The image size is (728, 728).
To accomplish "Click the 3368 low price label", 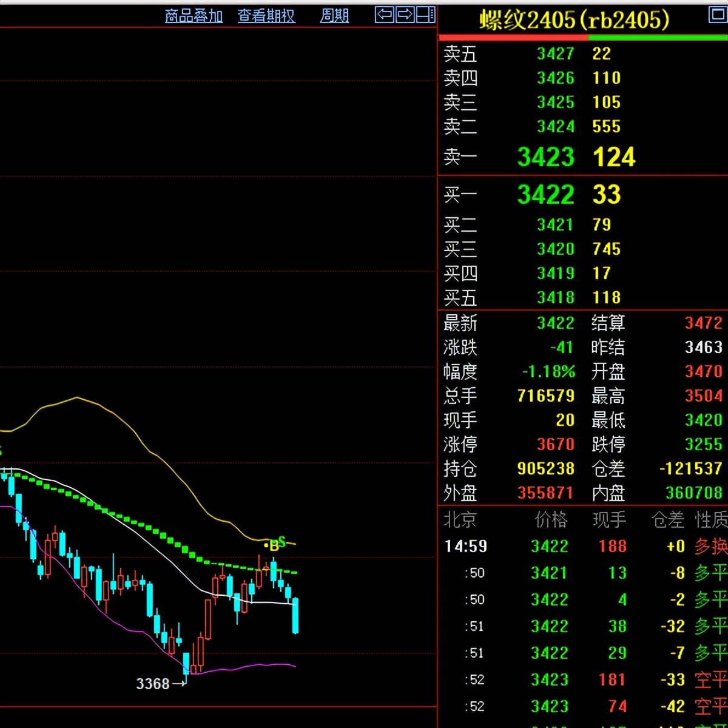I will [x=153, y=684].
